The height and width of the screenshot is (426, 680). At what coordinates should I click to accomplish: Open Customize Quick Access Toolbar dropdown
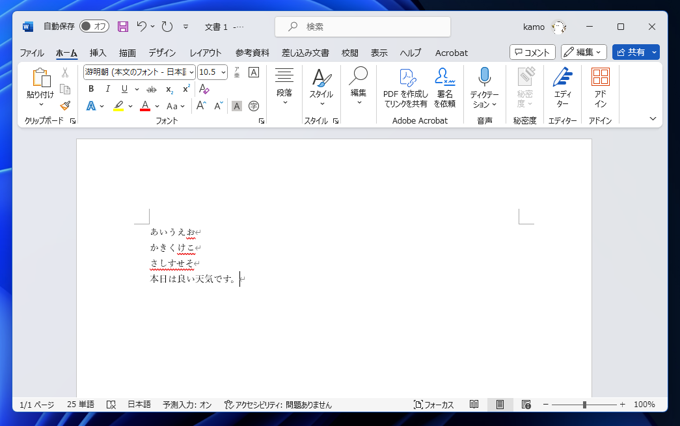(x=186, y=26)
